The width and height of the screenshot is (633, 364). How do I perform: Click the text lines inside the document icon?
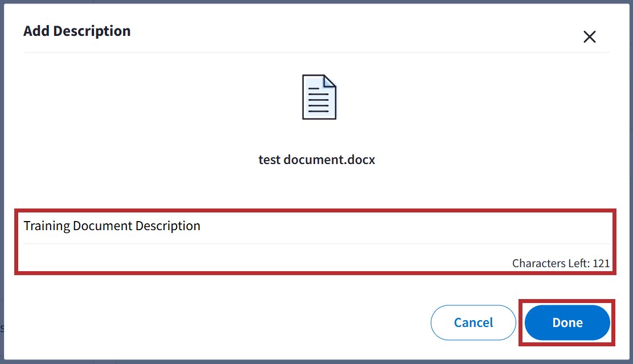tap(317, 100)
